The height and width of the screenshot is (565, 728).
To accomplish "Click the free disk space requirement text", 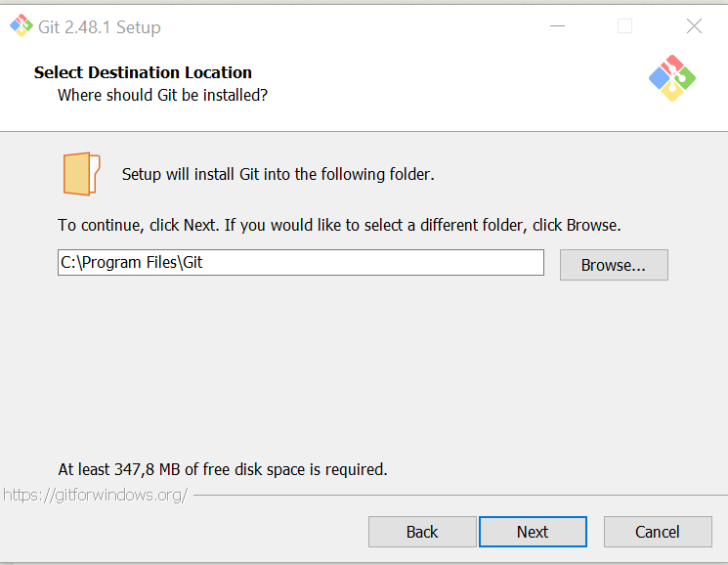I will pos(223,469).
